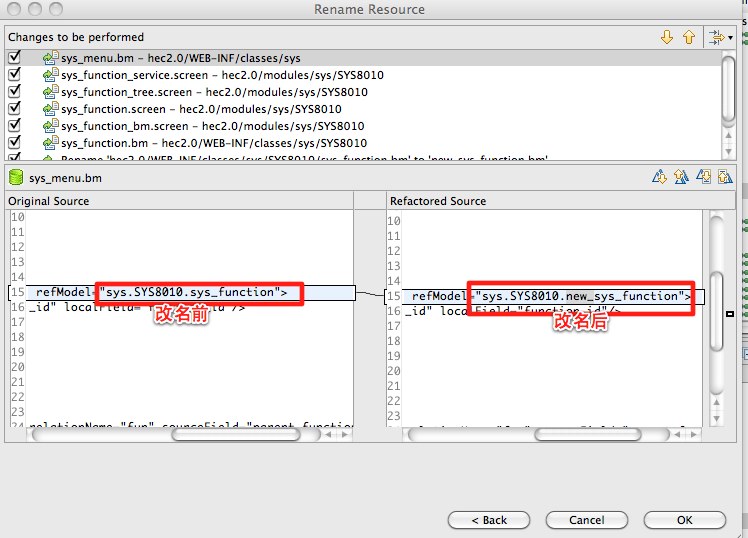
Task: Click the Select Previous Change up arrow
Action: [x=688, y=37]
